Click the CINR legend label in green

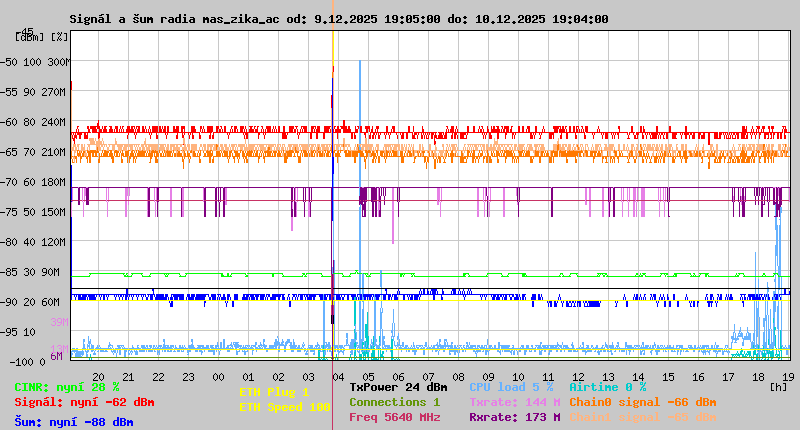pos(66,386)
